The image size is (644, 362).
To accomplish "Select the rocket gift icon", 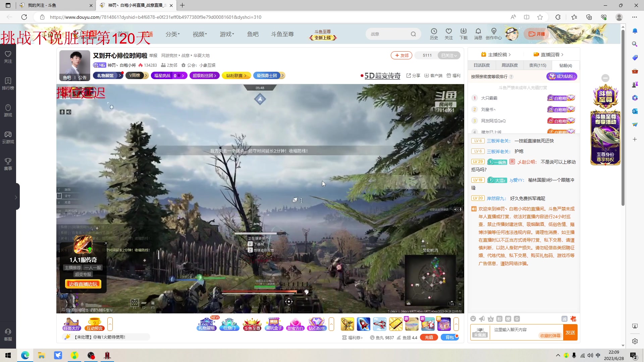I will tap(363, 324).
